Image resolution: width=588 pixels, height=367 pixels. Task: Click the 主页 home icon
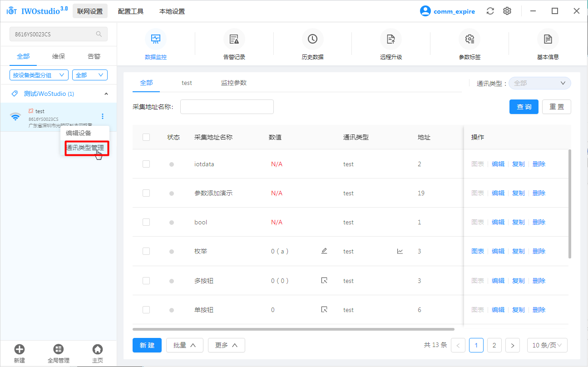click(x=98, y=349)
